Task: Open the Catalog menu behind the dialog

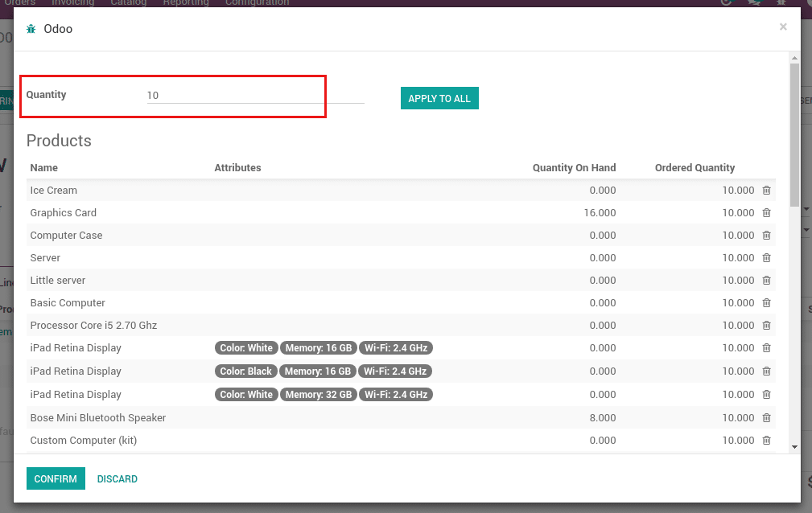Action: 129,3
